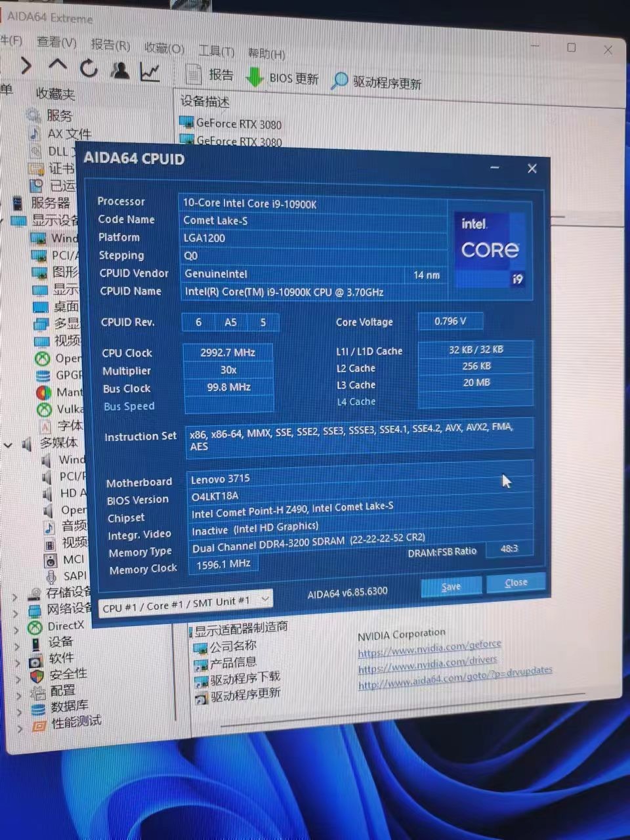Collapse the 多媒体 tree node
The width and height of the screenshot is (630, 840).
9,445
